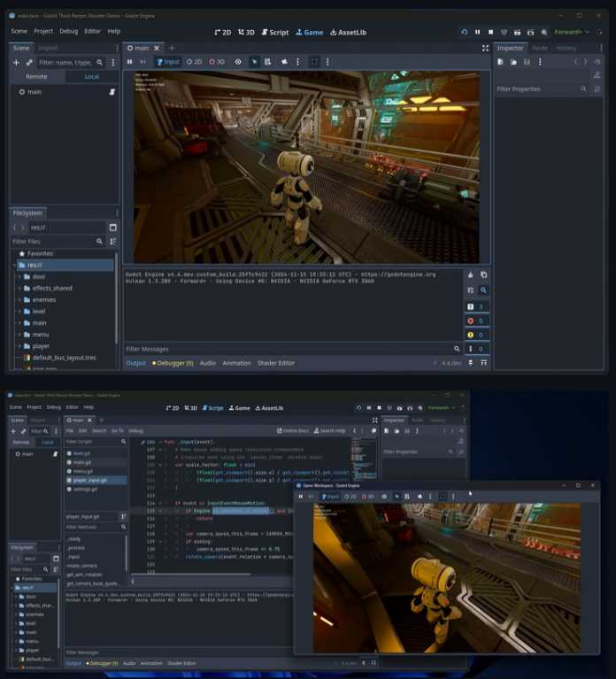Close the main scene tab in top window
This screenshot has width=616, height=679.
157,48
